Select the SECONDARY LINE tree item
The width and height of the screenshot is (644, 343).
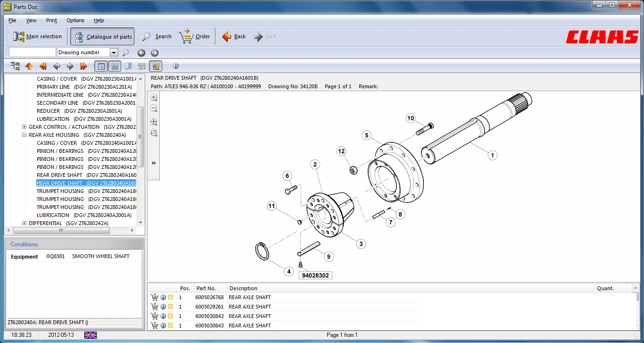tap(86, 103)
